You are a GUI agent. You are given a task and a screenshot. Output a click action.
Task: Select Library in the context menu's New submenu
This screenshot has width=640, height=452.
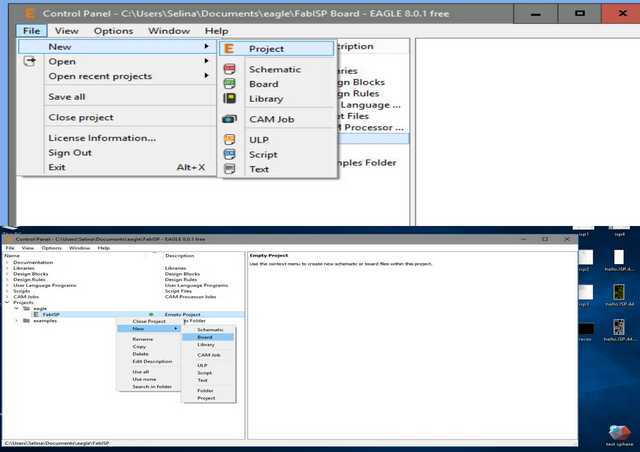[x=209, y=345]
